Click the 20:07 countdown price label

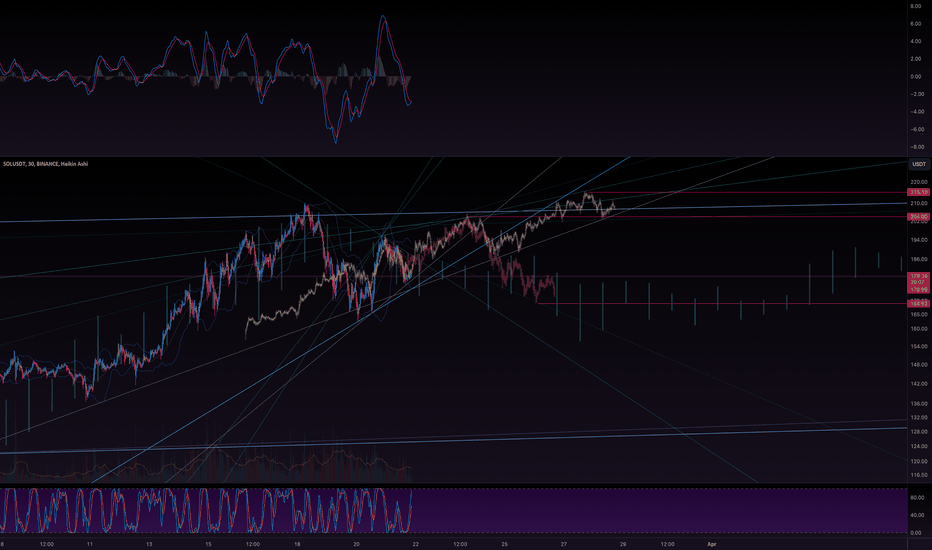tap(919, 282)
